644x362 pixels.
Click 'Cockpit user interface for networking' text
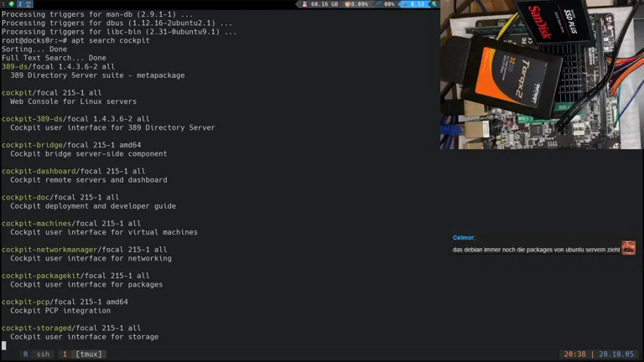pos(91,259)
